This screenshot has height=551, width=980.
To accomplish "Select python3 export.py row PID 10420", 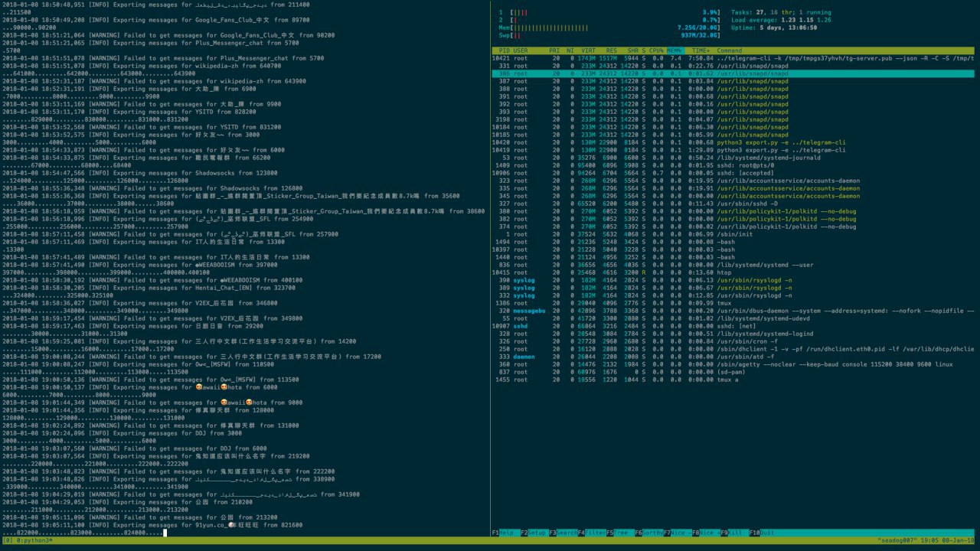I will (733, 142).
